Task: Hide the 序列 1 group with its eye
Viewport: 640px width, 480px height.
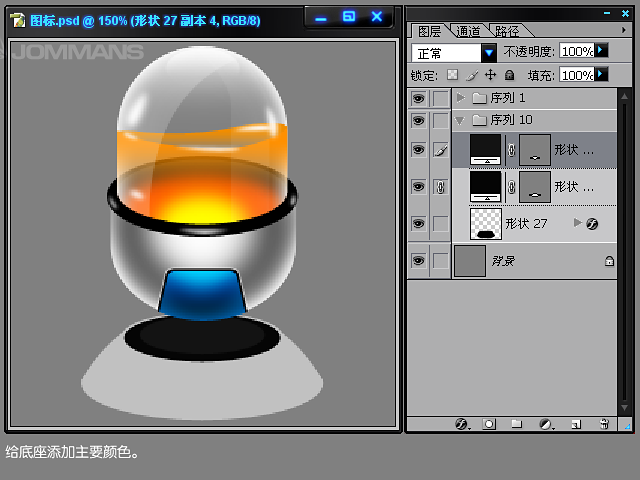Action: tap(418, 98)
